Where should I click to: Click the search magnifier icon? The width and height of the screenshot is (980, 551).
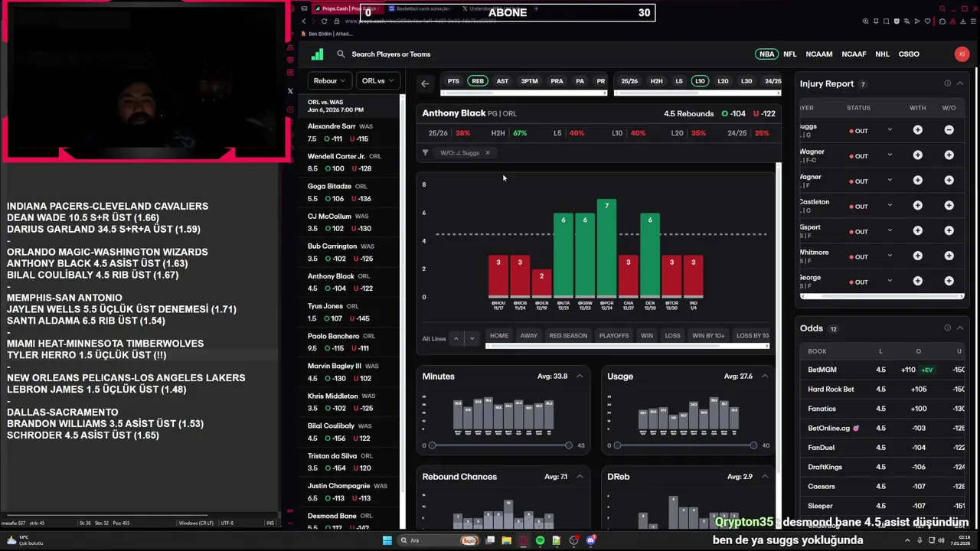tap(341, 54)
